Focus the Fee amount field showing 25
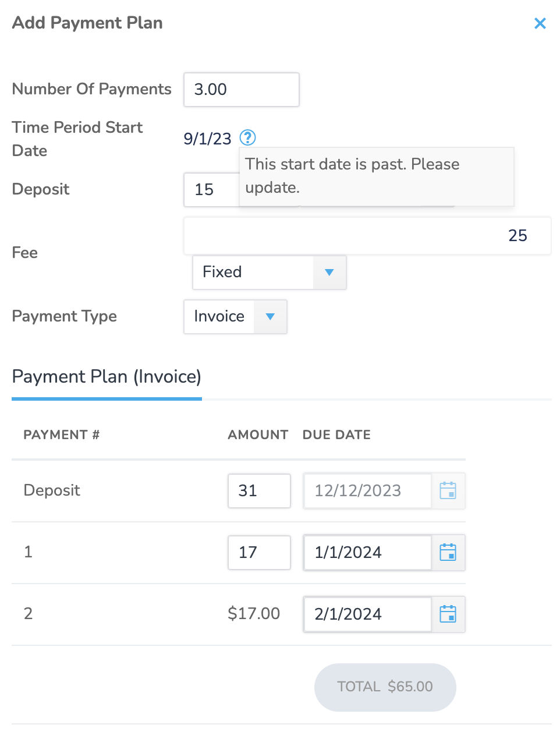This screenshot has height=735, width=560. point(367,235)
